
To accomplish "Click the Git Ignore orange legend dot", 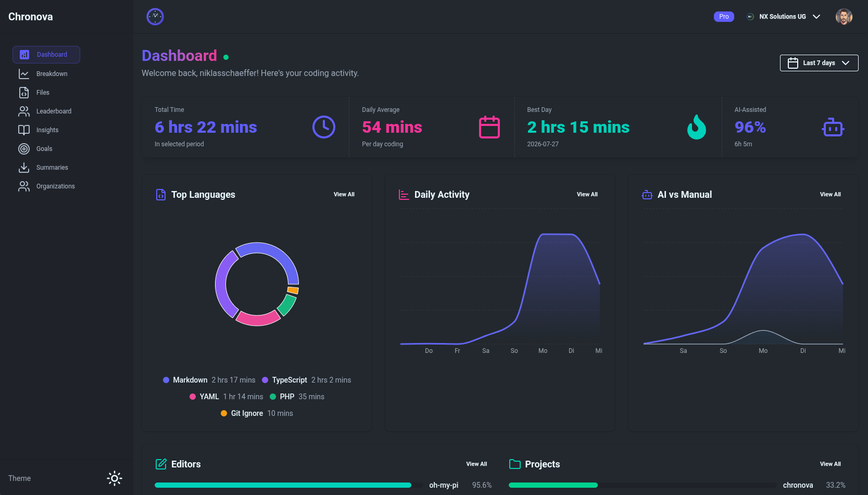I will (224, 413).
